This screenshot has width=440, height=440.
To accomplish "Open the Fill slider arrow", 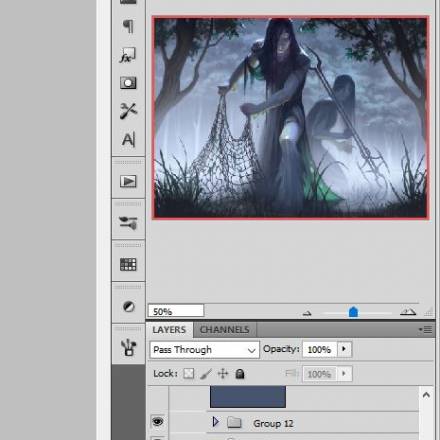I will tap(344, 374).
